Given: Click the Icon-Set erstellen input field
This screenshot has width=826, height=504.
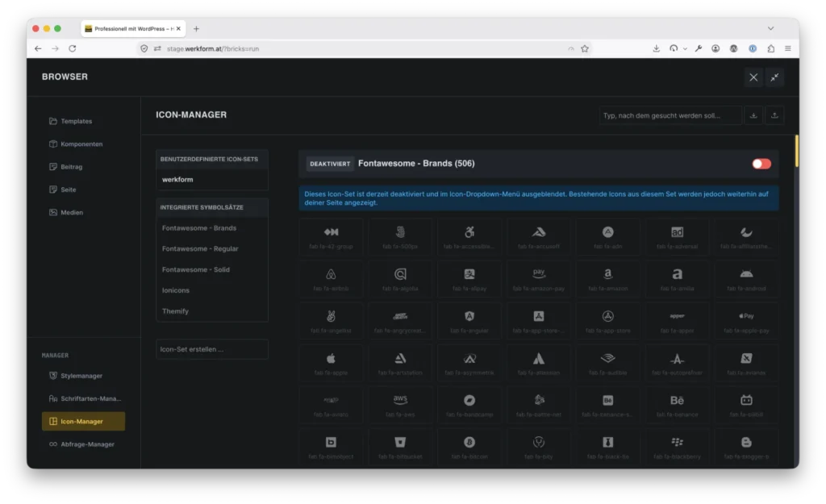Looking at the screenshot, I should coord(212,349).
